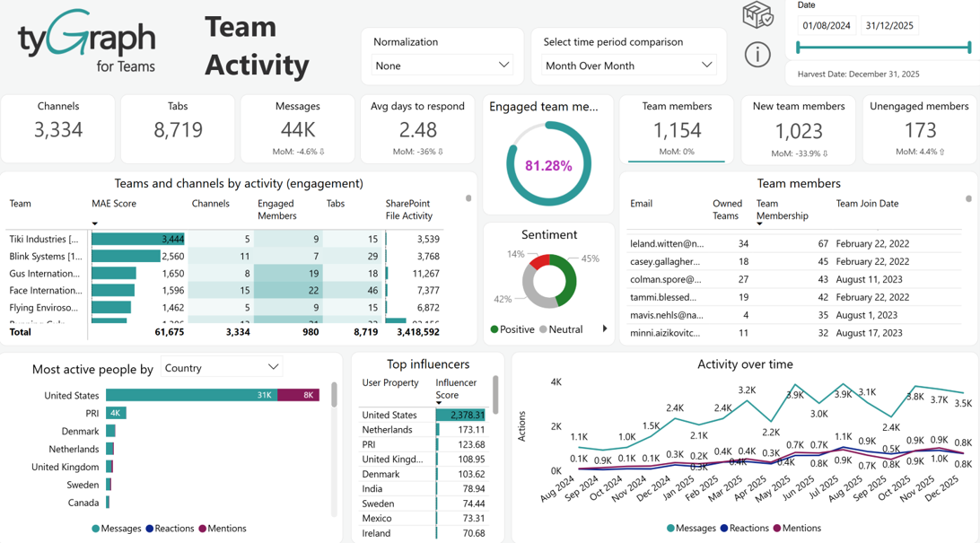Click the Most active people chart scrollbar
The image size is (980, 543).
click(x=335, y=395)
